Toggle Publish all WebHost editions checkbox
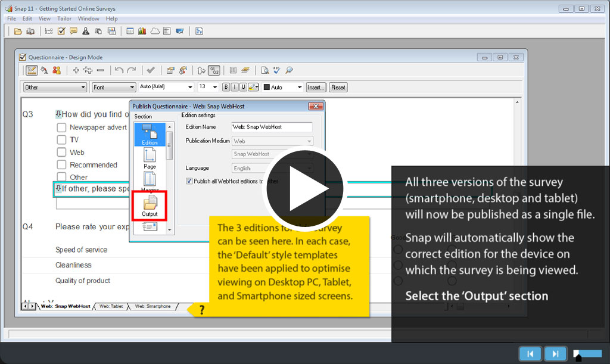Screen dimensions: 610x364 189,181
